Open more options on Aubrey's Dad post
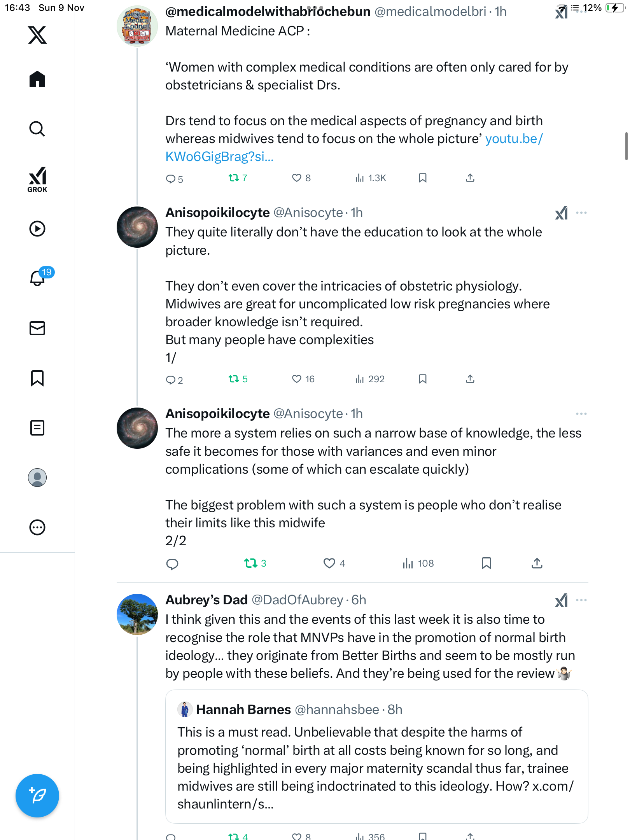The width and height of the screenshot is (630, 840). coord(581,600)
